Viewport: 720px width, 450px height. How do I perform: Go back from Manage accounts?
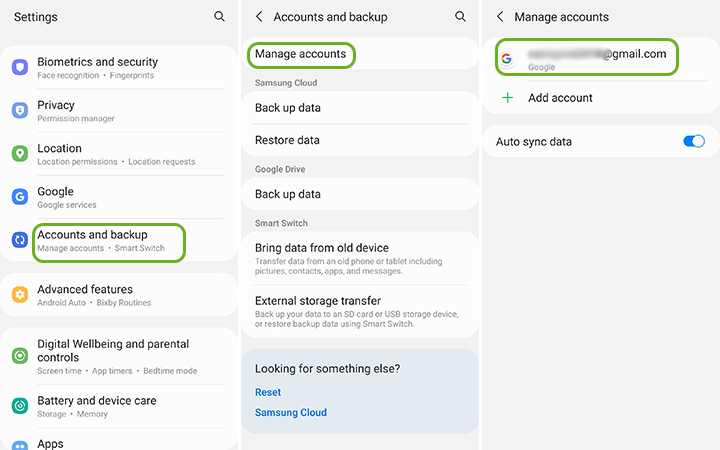click(501, 17)
